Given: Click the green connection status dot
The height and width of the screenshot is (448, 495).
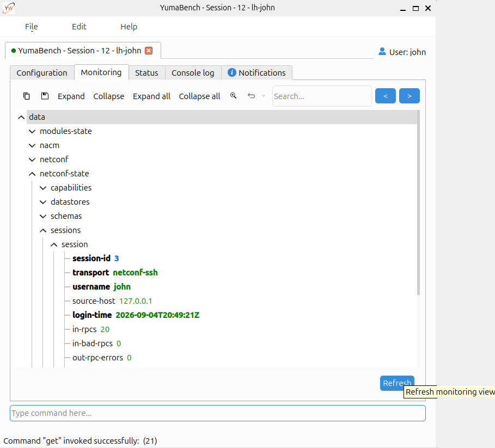Looking at the screenshot, I should click(x=14, y=51).
